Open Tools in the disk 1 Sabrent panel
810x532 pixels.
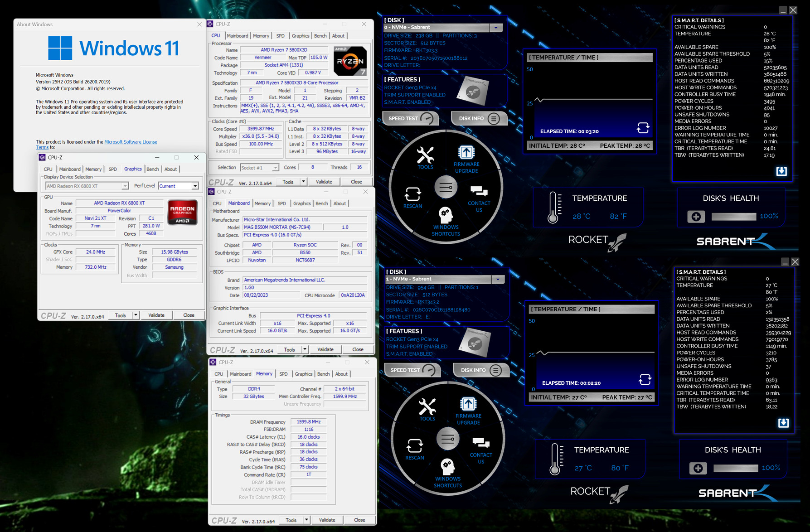pyautogui.click(x=427, y=410)
